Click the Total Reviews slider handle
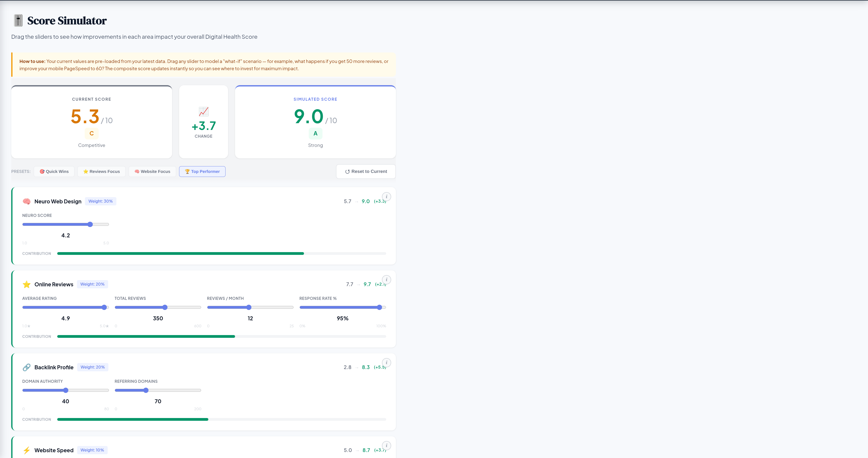868x458 pixels. 165,307
